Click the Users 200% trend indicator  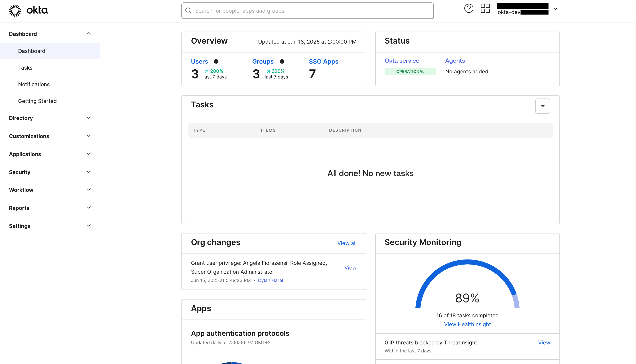pyautogui.click(x=214, y=71)
